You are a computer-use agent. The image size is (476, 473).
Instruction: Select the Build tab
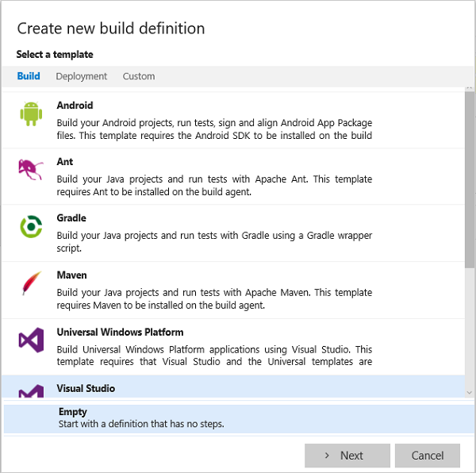[x=29, y=76]
